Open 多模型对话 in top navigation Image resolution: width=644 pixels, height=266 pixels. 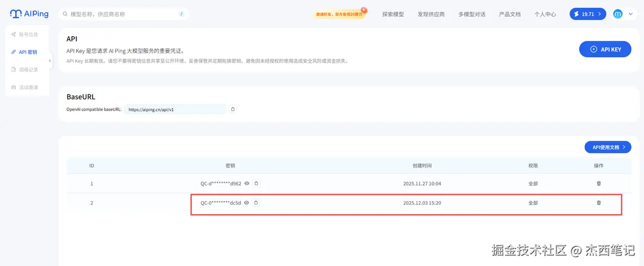pos(472,14)
